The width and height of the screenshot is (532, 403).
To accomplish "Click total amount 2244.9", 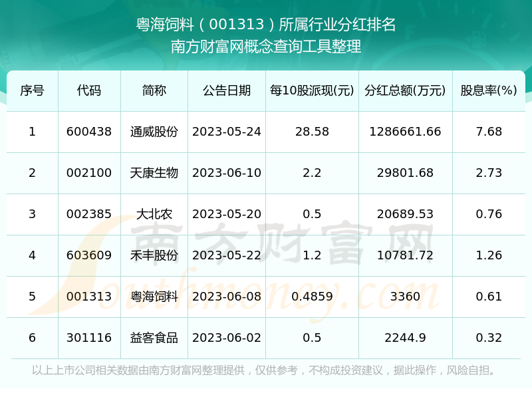I will coord(405,338).
